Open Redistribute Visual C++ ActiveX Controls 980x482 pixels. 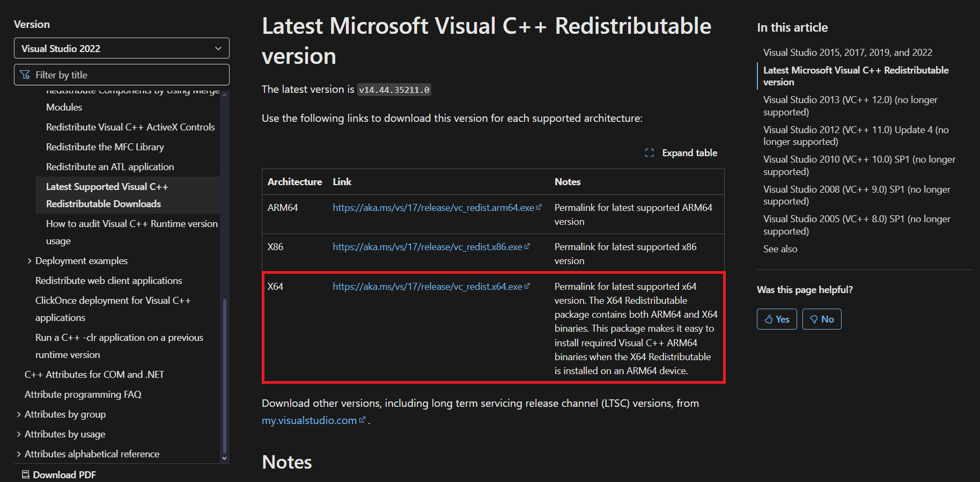click(130, 127)
